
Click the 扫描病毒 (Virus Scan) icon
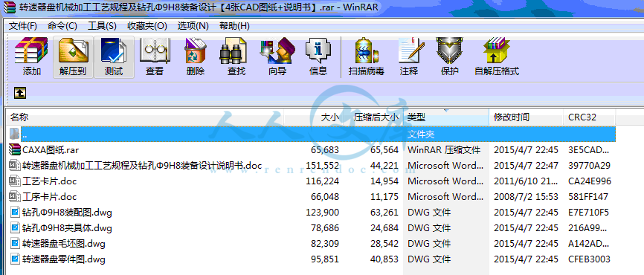(x=367, y=51)
